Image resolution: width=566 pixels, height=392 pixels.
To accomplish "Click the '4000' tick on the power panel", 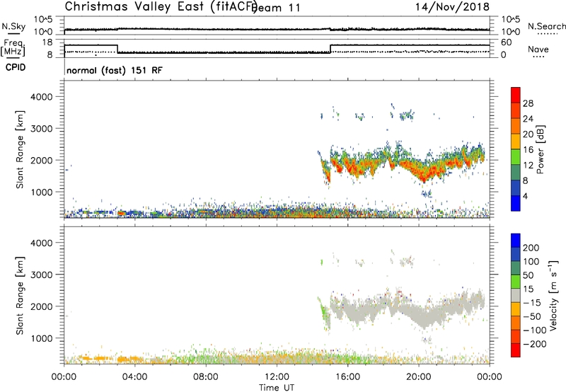I will (41, 97).
